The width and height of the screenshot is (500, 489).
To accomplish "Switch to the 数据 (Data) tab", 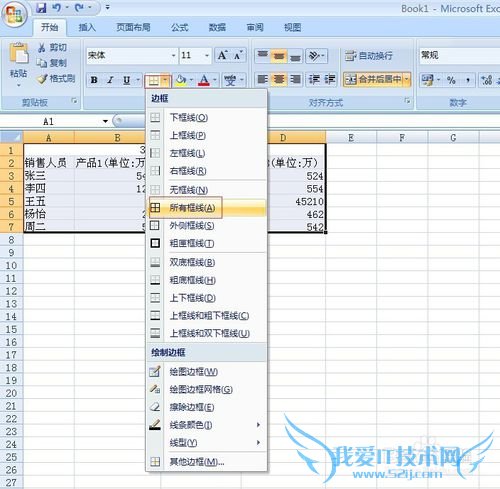I will (x=217, y=27).
